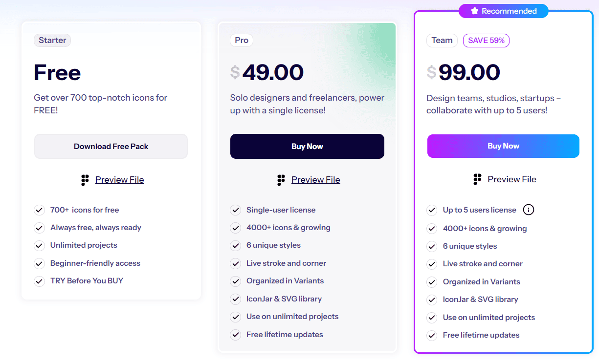This screenshot has width=599, height=364.
Task: Select the Starter plan badge
Action: (52, 40)
